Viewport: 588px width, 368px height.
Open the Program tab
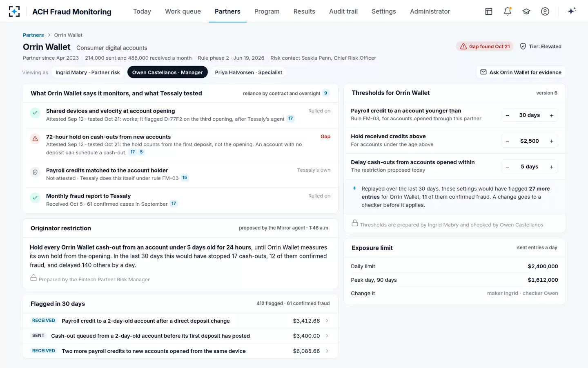click(x=267, y=11)
